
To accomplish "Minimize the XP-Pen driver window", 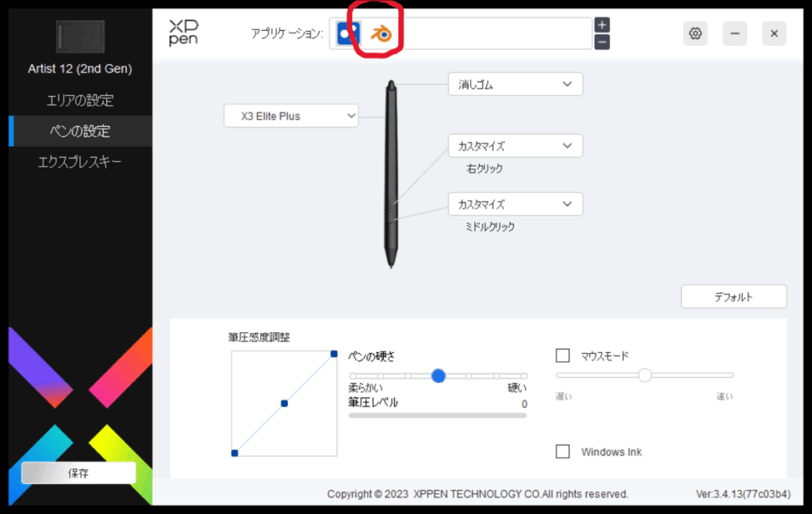I will point(734,33).
